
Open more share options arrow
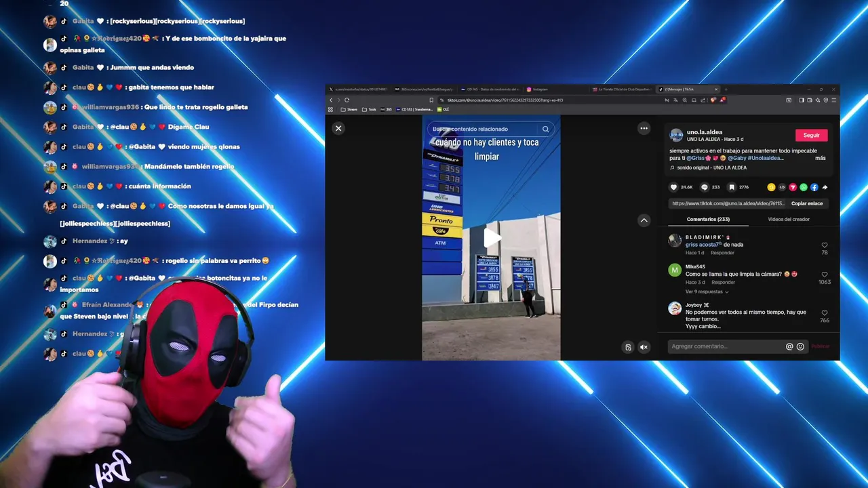(825, 187)
